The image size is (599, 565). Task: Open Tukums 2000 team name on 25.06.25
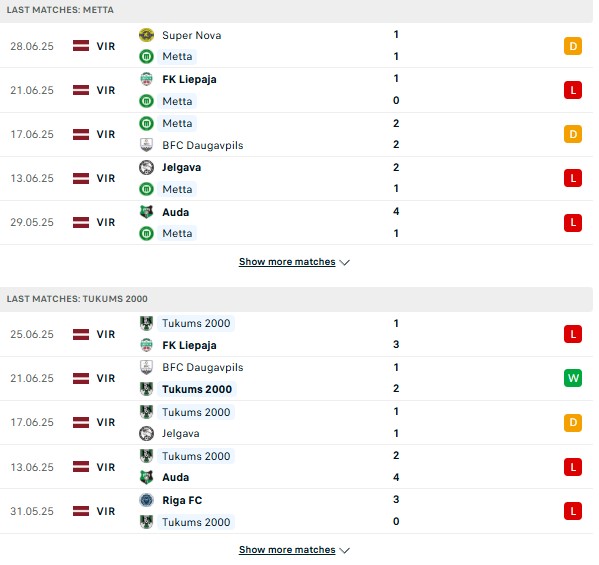click(x=196, y=323)
